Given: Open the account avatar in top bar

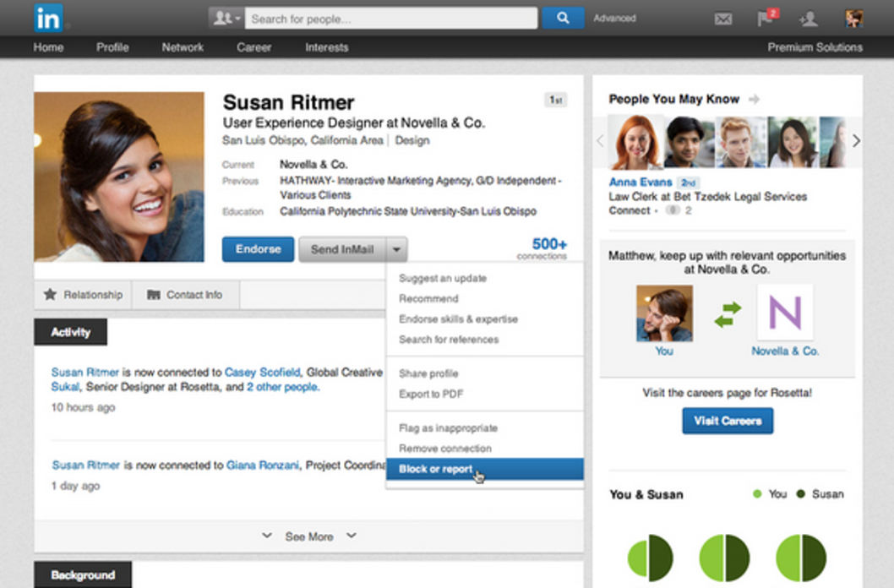Looking at the screenshot, I should click(x=853, y=19).
